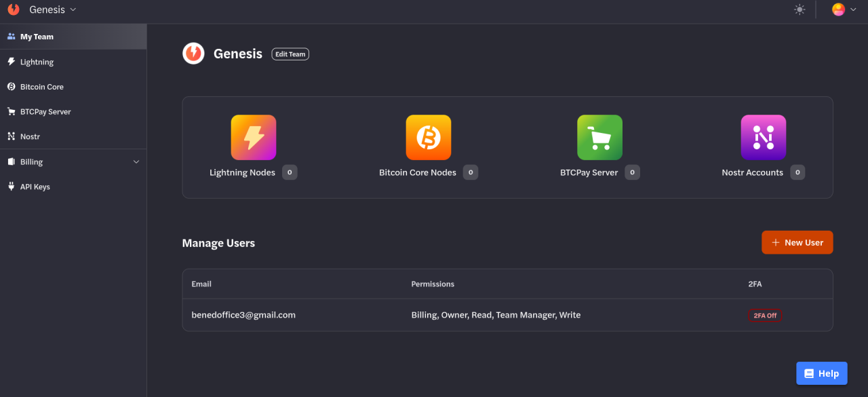
Task: Open Lightning in the sidebar
Action: 73,62
